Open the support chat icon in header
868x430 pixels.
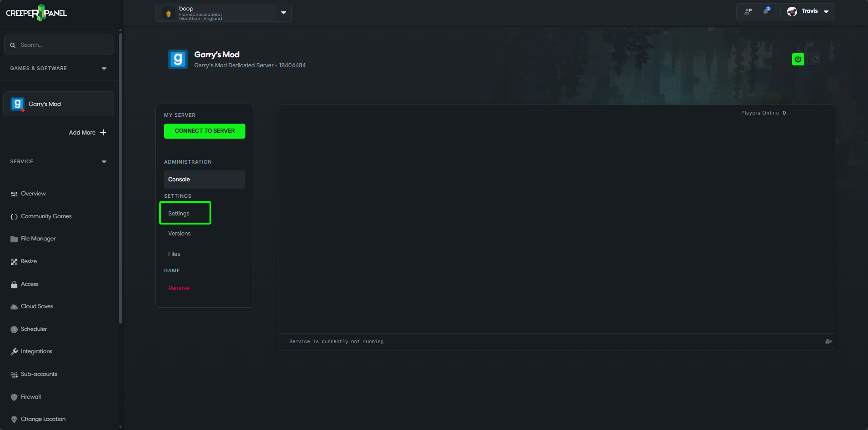click(748, 11)
